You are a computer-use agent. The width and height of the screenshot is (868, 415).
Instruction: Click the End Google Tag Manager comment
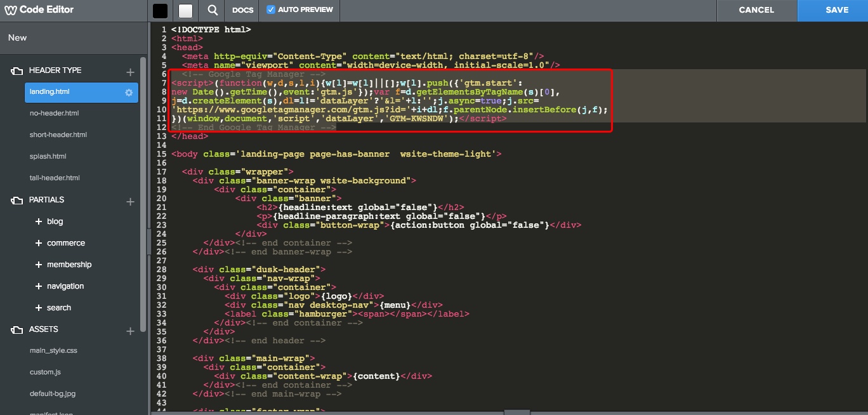[254, 128]
